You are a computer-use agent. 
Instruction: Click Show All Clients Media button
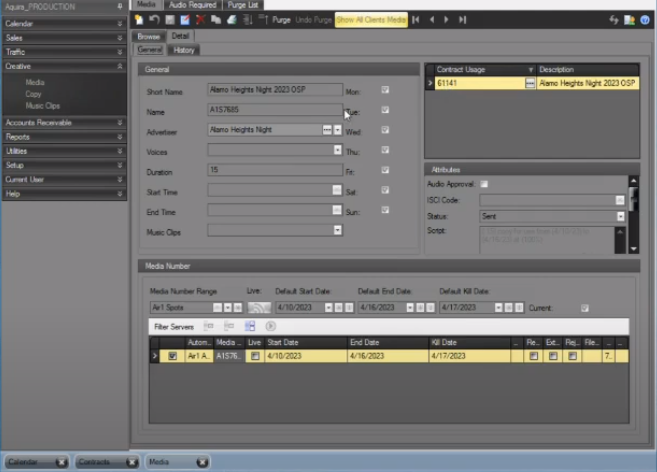371,20
